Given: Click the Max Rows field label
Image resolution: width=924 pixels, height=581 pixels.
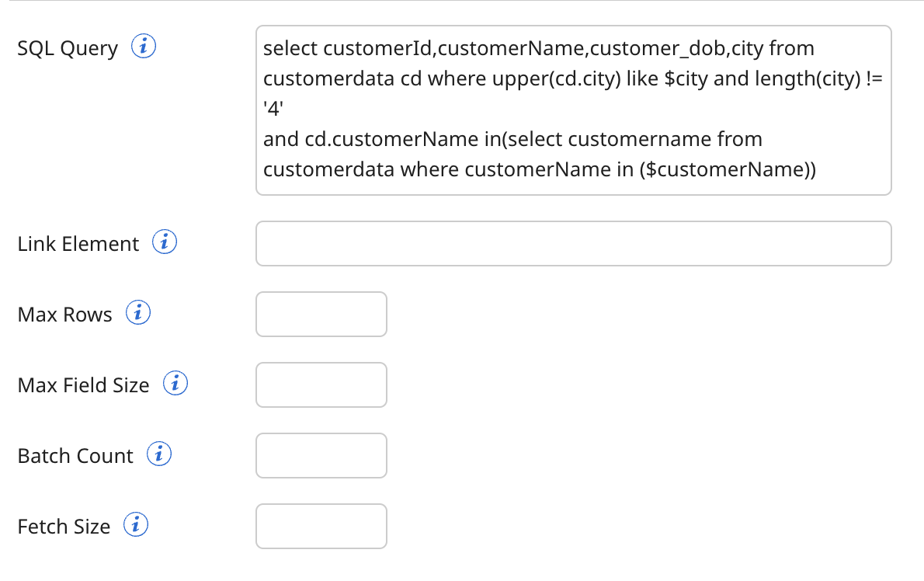Looking at the screenshot, I should pos(64,314).
